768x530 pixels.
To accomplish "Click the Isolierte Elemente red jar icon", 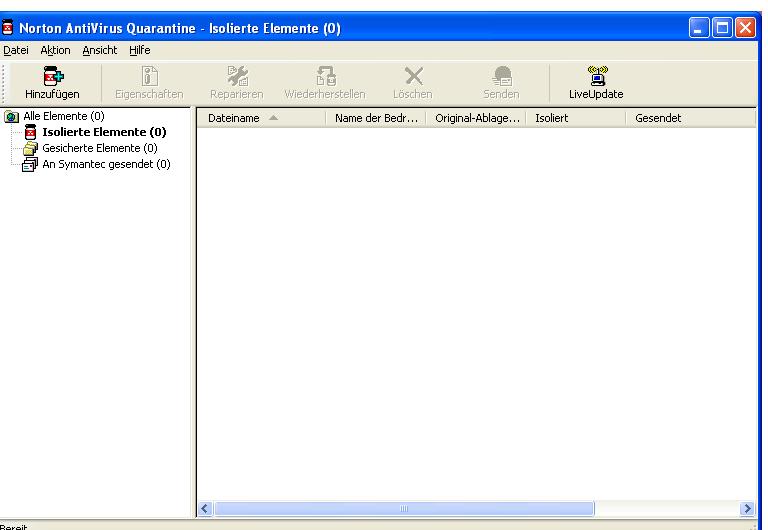I will [30, 132].
